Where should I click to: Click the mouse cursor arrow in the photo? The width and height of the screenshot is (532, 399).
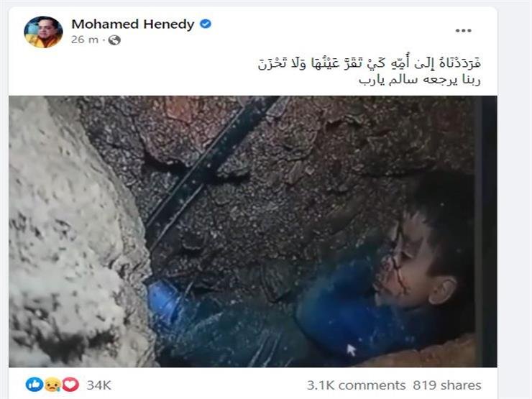tap(351, 350)
